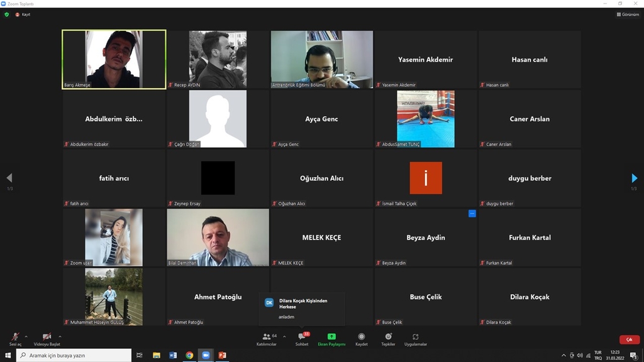The height and width of the screenshot is (362, 644).
Task: Open more options on Beyza Aydin tile
Action: pyautogui.click(x=472, y=214)
